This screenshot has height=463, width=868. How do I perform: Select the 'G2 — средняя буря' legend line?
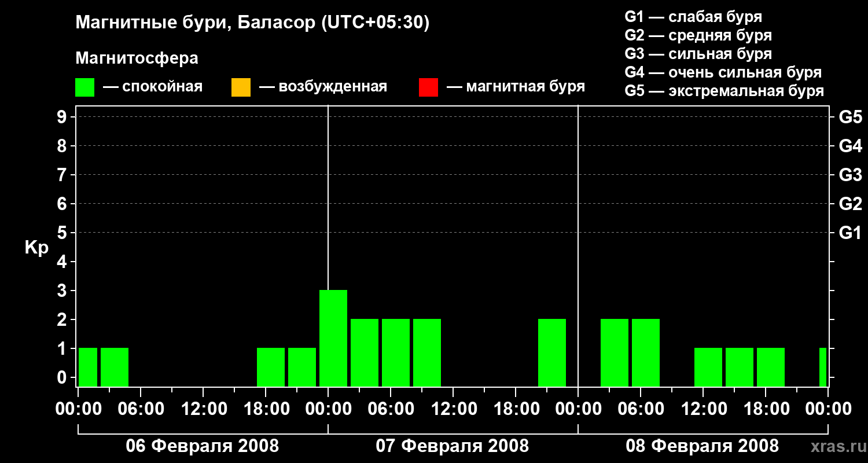click(x=698, y=35)
